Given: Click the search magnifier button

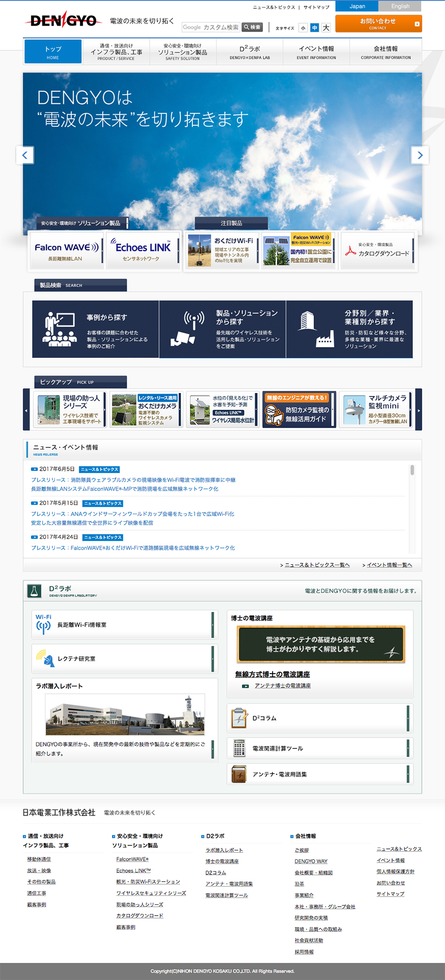Looking at the screenshot, I should pos(252,27).
